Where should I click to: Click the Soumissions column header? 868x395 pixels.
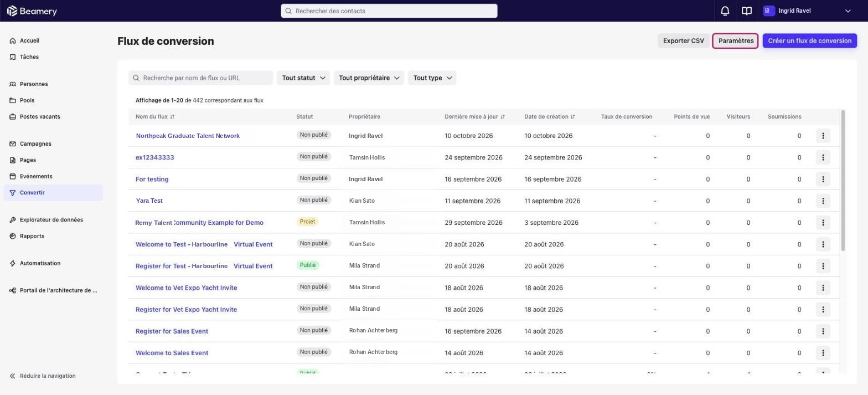tap(784, 117)
